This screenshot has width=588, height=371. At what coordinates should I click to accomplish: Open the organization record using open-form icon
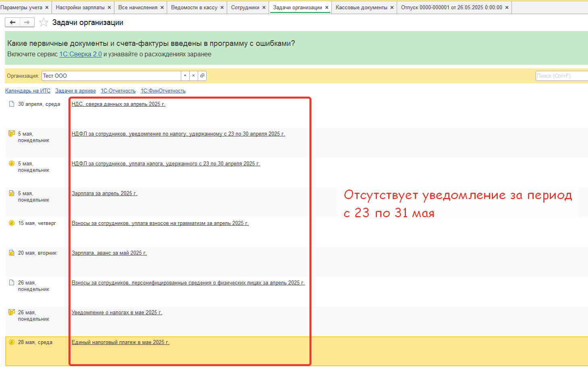click(202, 76)
